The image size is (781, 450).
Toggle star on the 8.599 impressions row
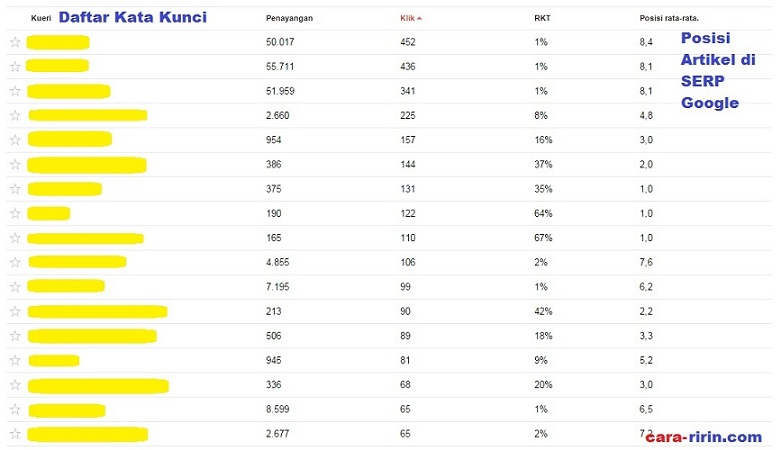15,409
